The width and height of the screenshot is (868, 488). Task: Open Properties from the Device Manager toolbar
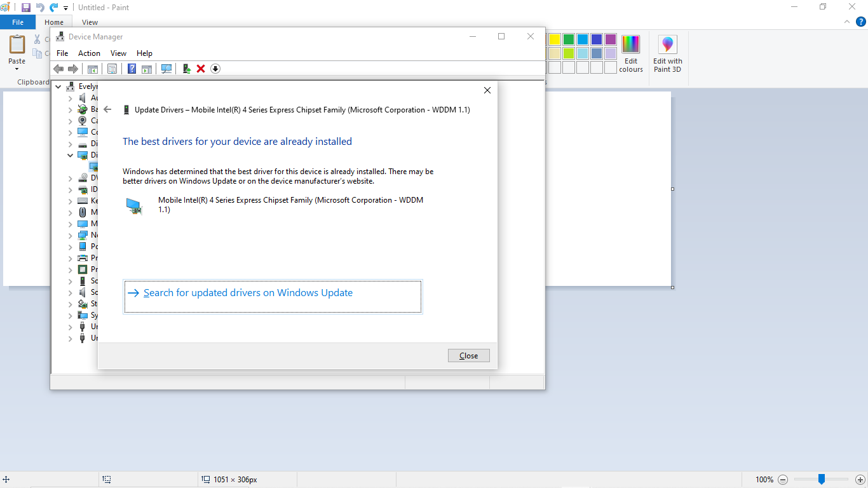tap(112, 69)
